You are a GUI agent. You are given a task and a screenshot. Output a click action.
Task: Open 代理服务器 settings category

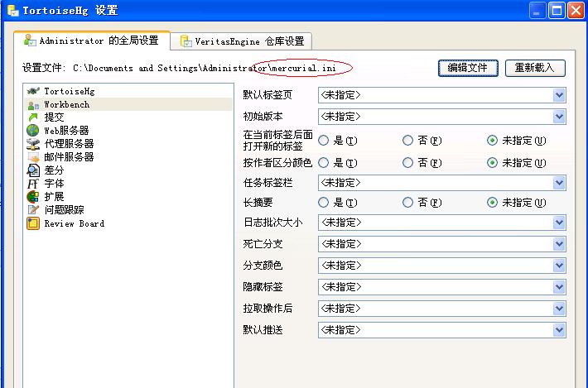coord(128,144)
